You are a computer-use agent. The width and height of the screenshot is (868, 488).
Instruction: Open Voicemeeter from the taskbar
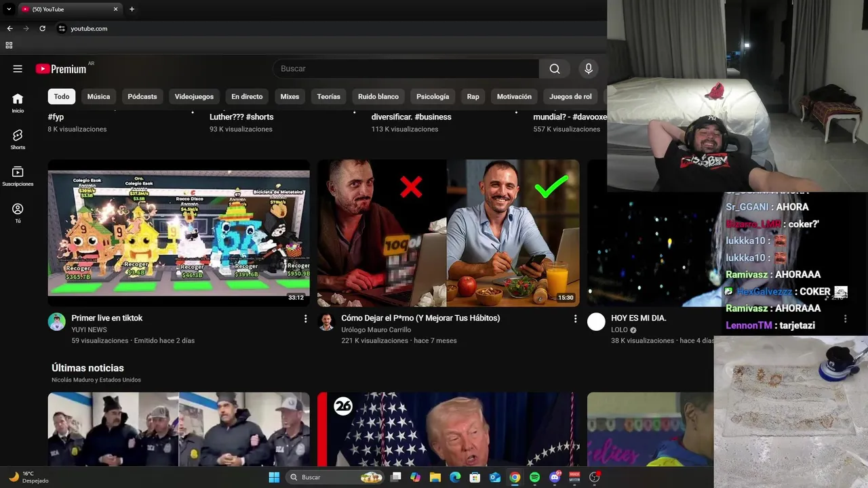pyautogui.click(x=574, y=477)
